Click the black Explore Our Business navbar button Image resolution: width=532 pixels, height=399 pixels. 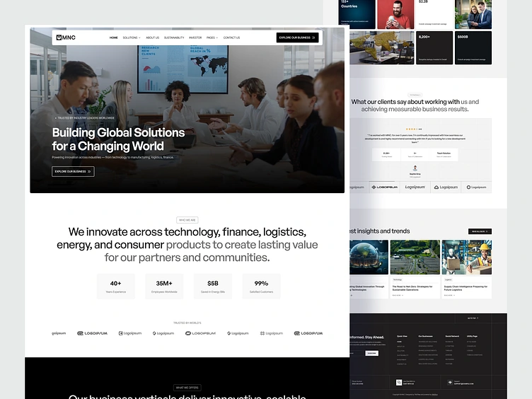[297, 37]
